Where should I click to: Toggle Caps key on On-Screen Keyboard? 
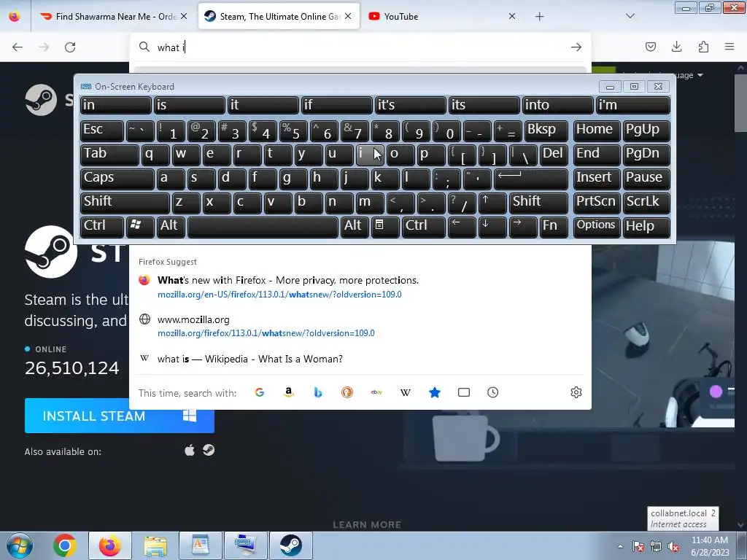117,179
